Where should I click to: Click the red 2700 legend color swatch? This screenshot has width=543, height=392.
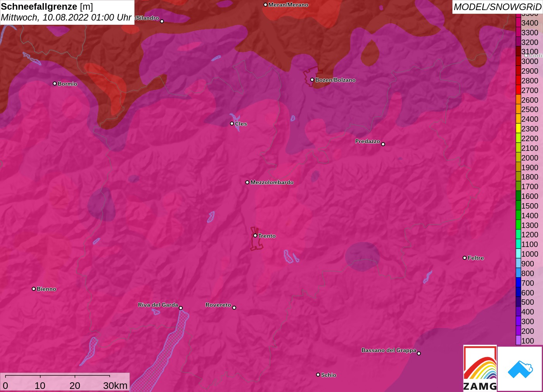tap(518, 90)
